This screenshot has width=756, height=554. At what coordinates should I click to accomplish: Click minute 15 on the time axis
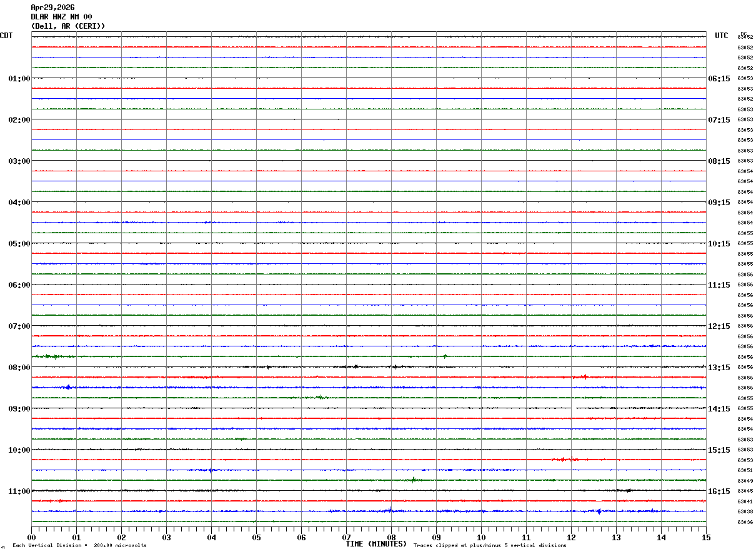coord(706,537)
